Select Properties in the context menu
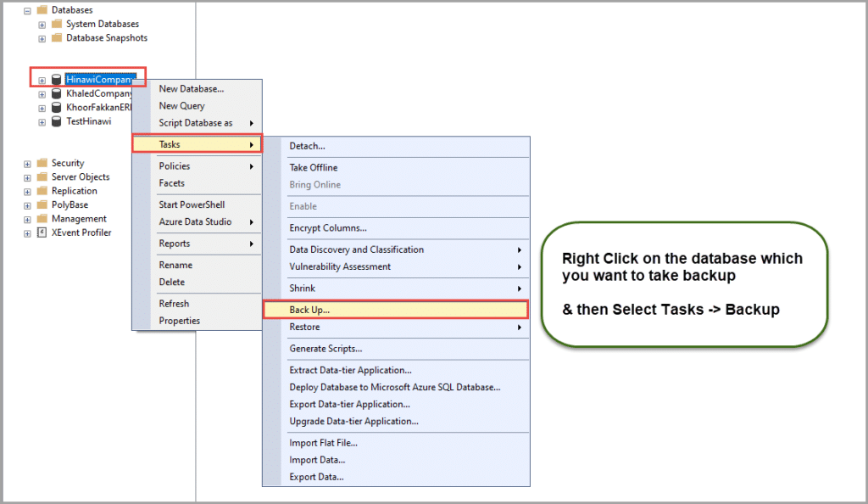Viewport: 868px width, 504px height. click(x=180, y=321)
